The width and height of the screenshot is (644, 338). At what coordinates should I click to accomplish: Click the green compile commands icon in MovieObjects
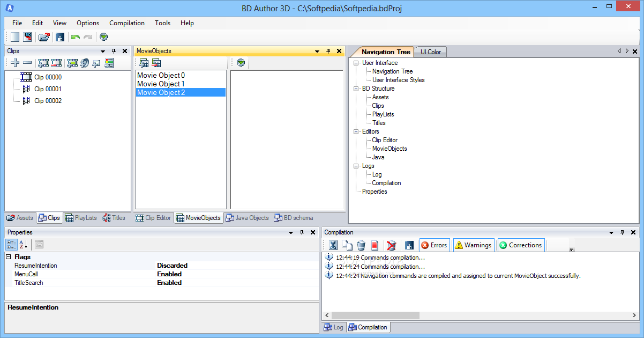[241, 63]
